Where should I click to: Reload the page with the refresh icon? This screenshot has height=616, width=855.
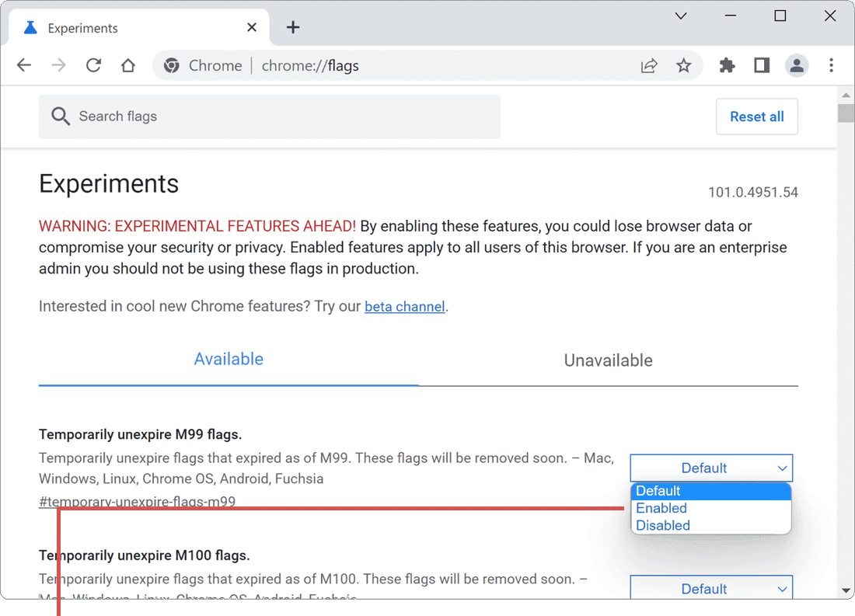(x=93, y=65)
